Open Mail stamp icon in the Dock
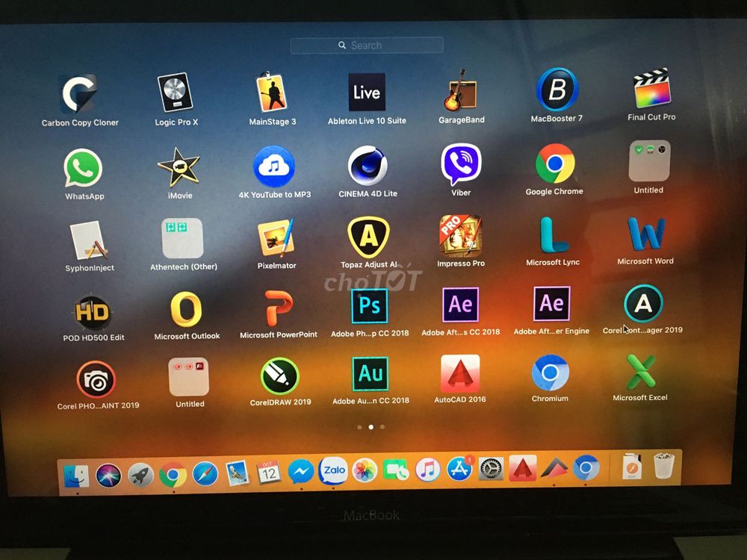Screen dimensions: 747x560 238,473
